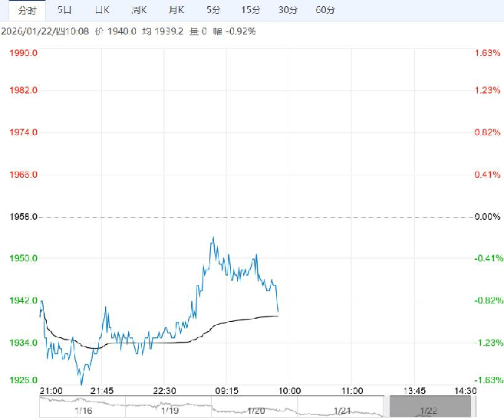Image resolution: width=504 pixels, height=420 pixels.
Task: Select the 日K daily candlestick tab
Action: pos(101,11)
